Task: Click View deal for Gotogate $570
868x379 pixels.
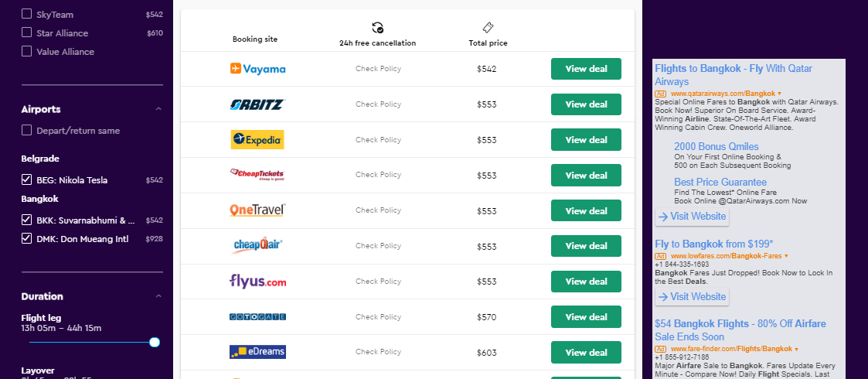Action: pos(586,317)
